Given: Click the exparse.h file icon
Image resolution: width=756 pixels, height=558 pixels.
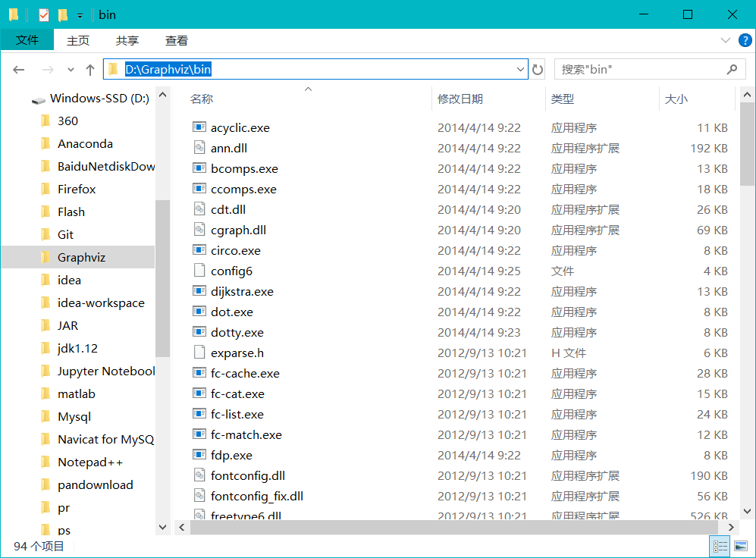Looking at the screenshot, I should [199, 352].
